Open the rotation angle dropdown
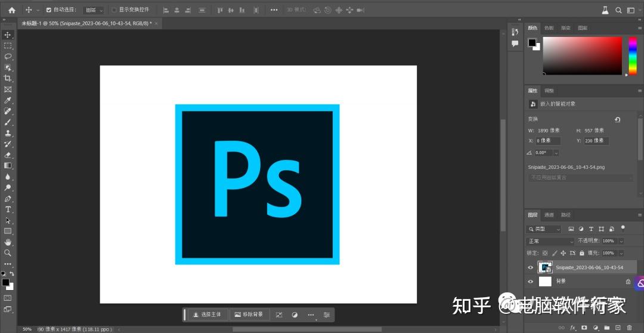The height and width of the screenshot is (333, 644). pyautogui.click(x=556, y=153)
